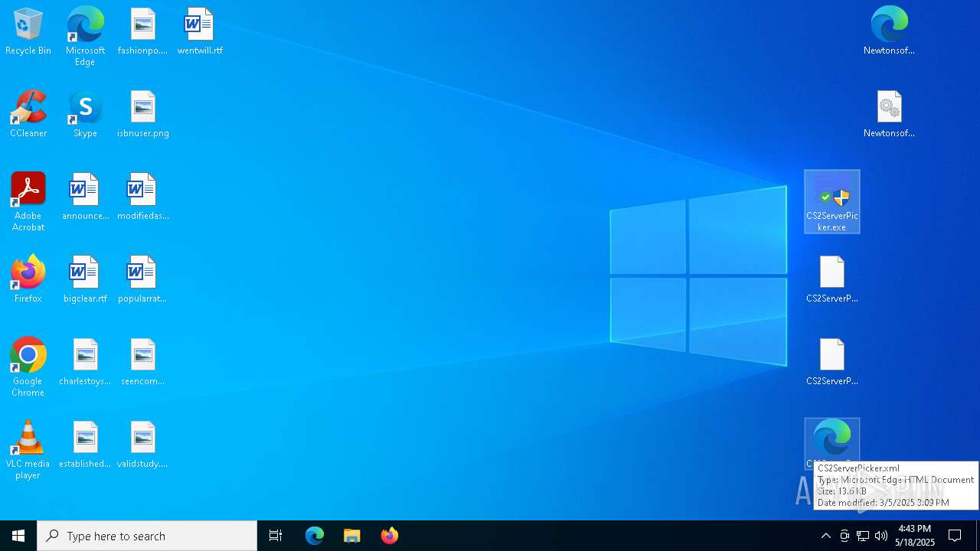Launch the VLC media player shortcut
Screen dimensions: 980x551
pyautogui.click(x=28, y=450)
